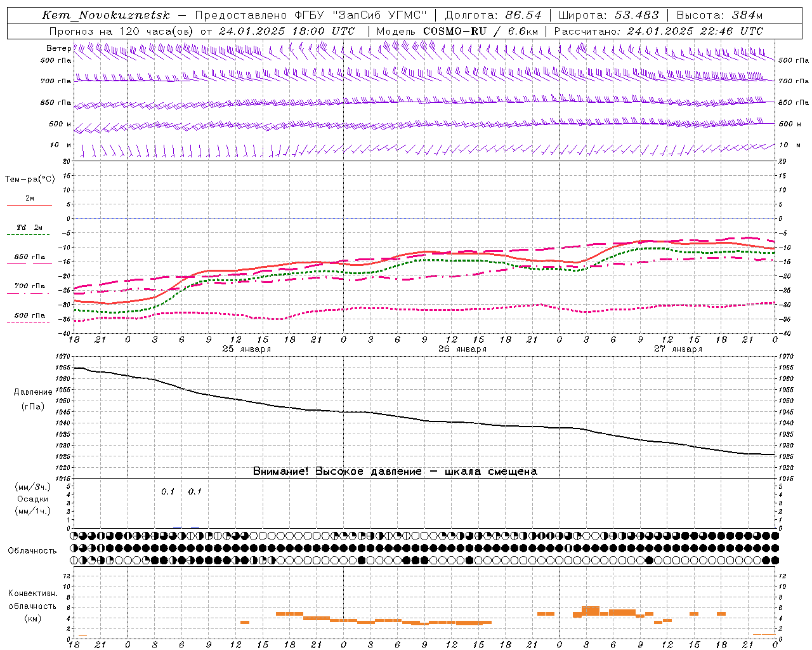Select the 'Высота: 384м' header field

(x=719, y=15)
